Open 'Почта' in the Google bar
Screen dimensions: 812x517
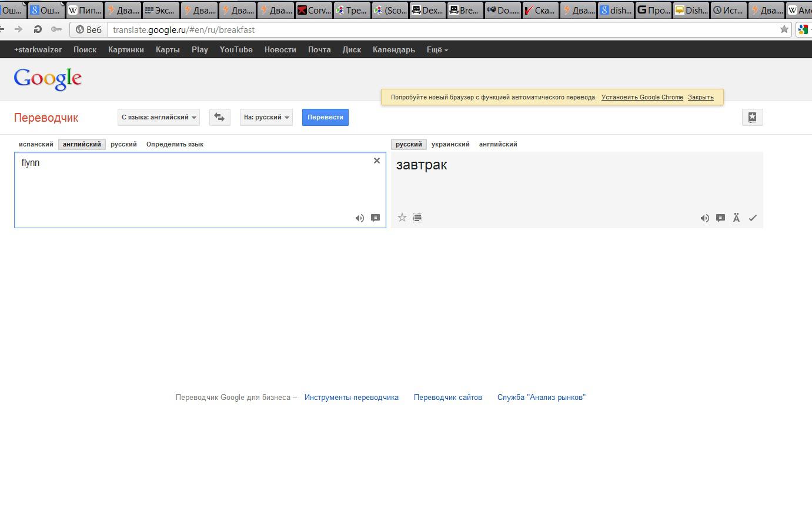coord(319,49)
